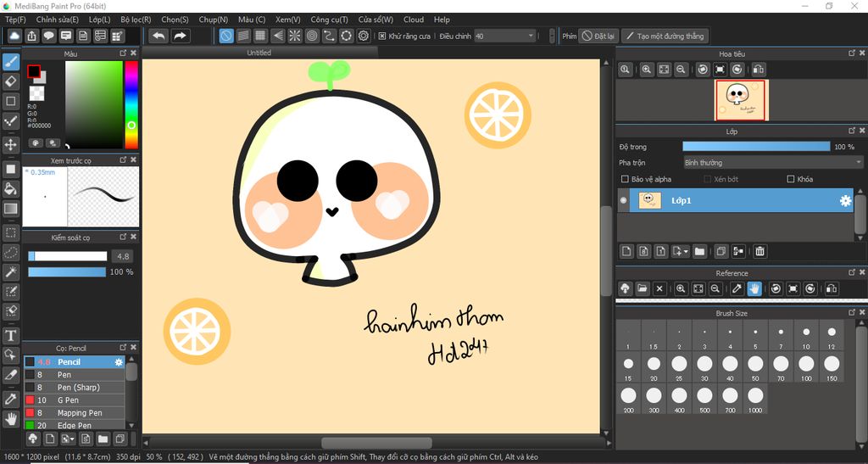
Task: Open Pha trộn blend mode dropdown
Action: (x=773, y=163)
